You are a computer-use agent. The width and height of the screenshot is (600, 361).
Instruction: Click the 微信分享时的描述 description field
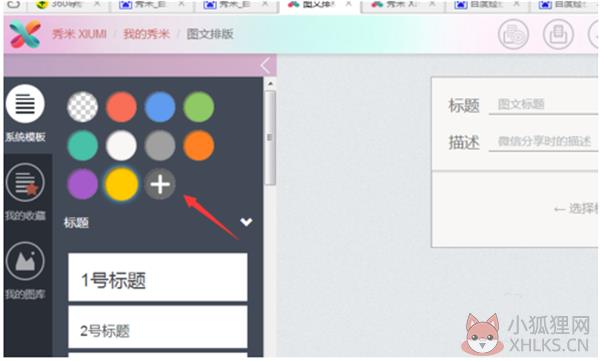[543, 142]
